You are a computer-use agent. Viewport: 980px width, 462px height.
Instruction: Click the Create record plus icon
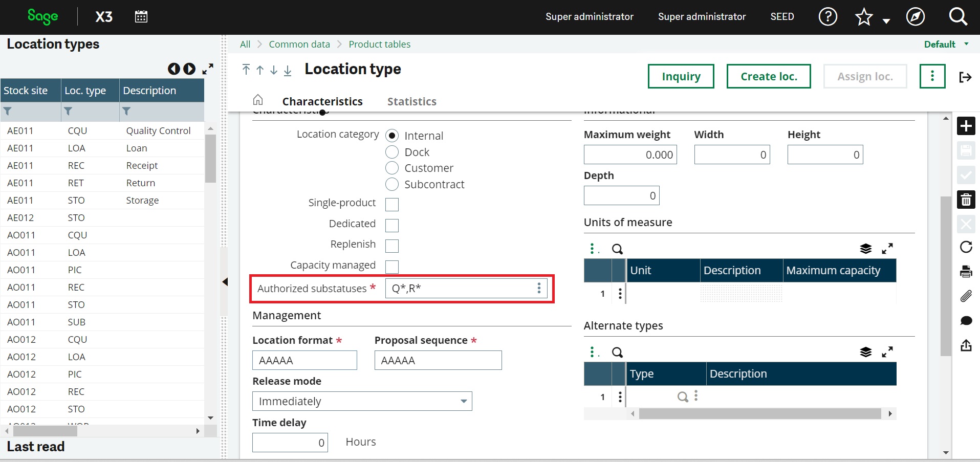966,126
